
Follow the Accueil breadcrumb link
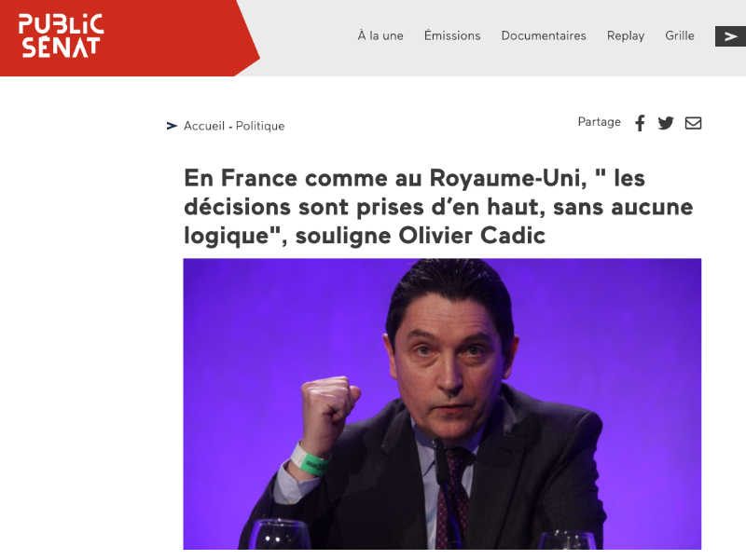[x=204, y=126]
